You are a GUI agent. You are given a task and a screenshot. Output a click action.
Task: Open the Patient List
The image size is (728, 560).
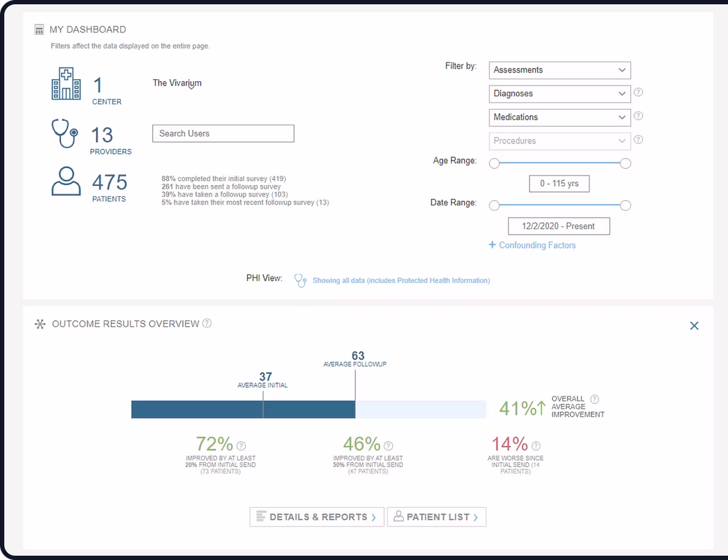[436, 517]
